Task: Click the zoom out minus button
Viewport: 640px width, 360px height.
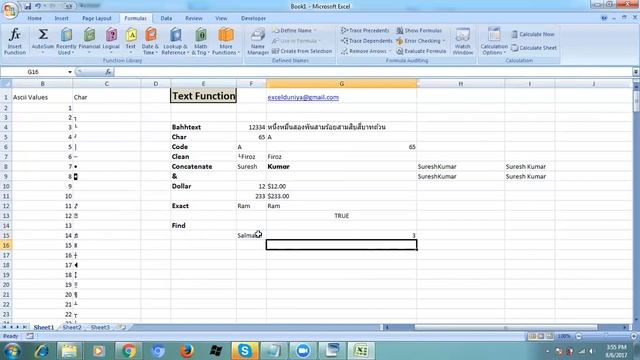Action: point(578,336)
